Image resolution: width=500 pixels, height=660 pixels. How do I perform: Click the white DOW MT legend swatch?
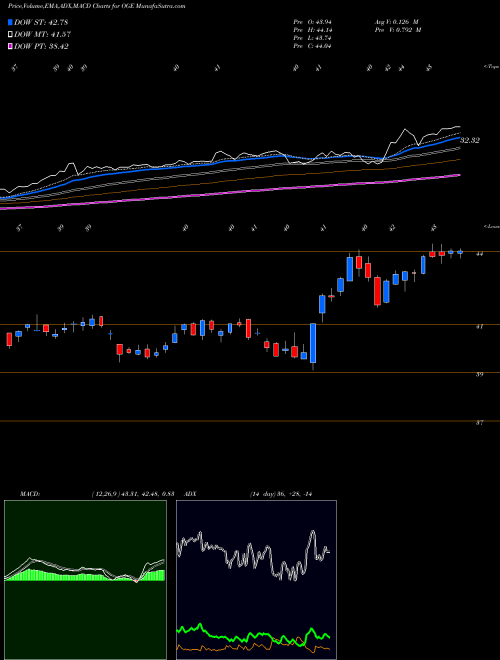click(11, 35)
